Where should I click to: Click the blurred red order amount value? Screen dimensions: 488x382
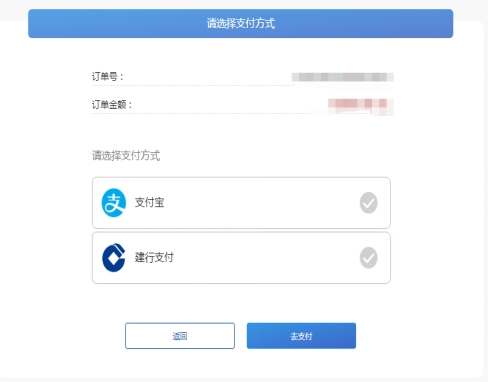(361, 107)
